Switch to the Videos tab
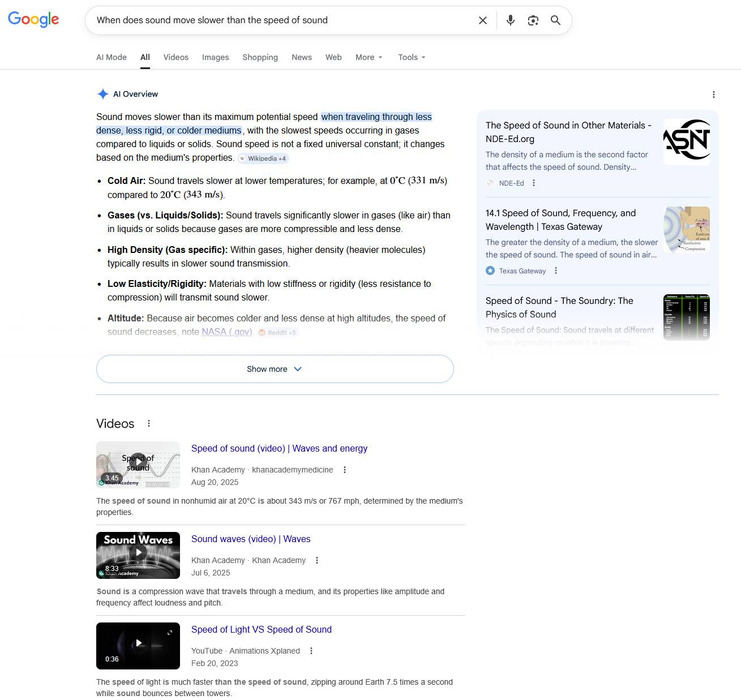741x700 pixels. coord(176,57)
